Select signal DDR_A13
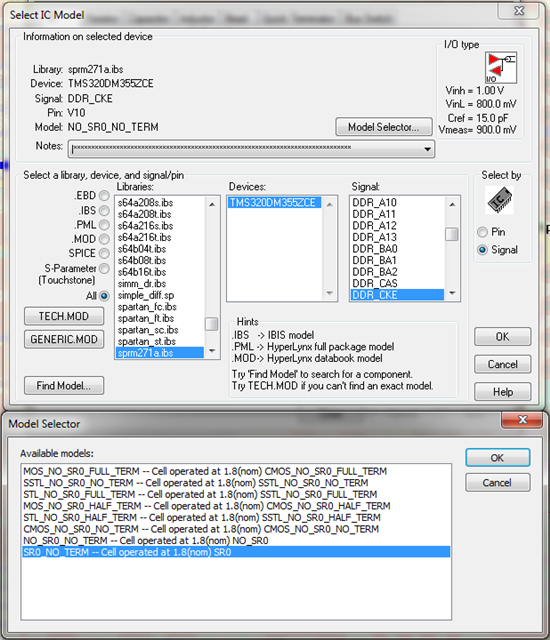Screen dimensions: 550x640 click(x=397, y=237)
